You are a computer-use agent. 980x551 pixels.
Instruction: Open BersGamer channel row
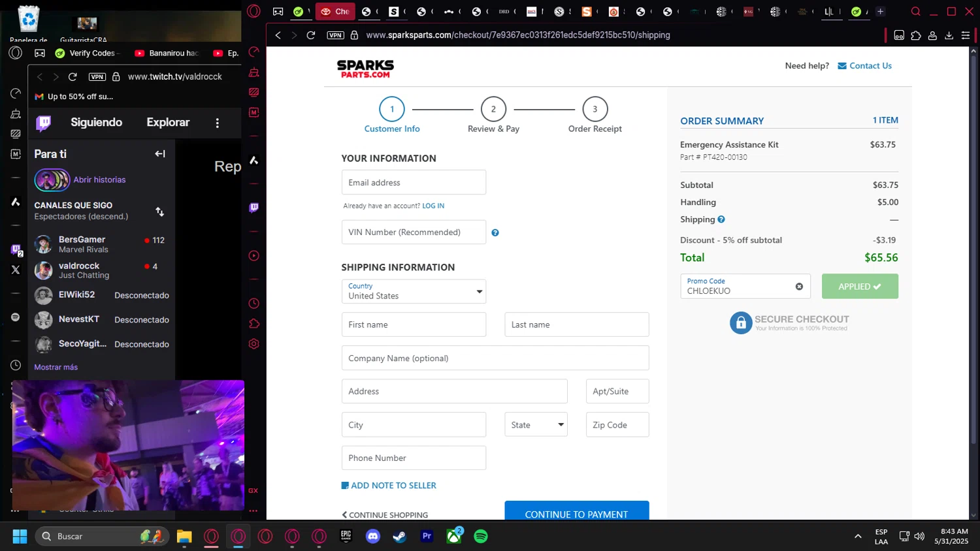point(101,244)
